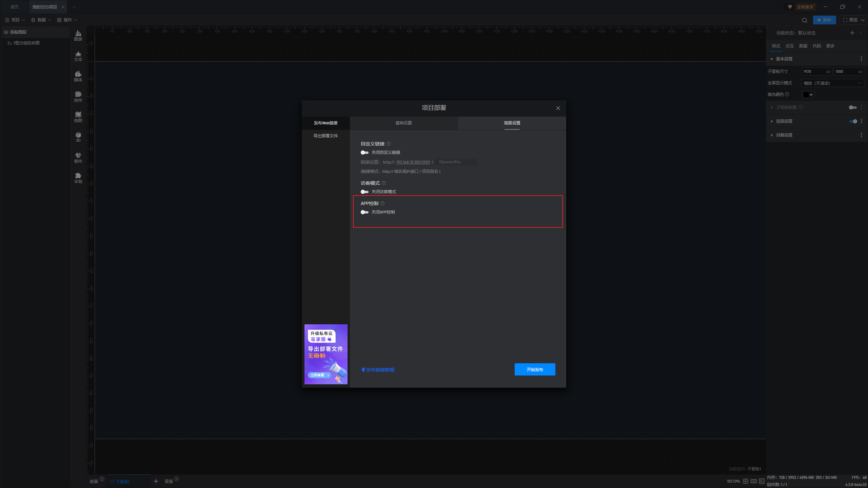This screenshot has width=868, height=488.
Task: Open the 3D components icon
Action: [78, 137]
